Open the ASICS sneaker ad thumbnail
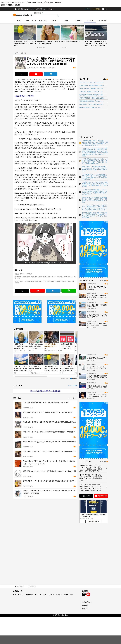Viewport: 121px width, 644px height. pos(96,33)
